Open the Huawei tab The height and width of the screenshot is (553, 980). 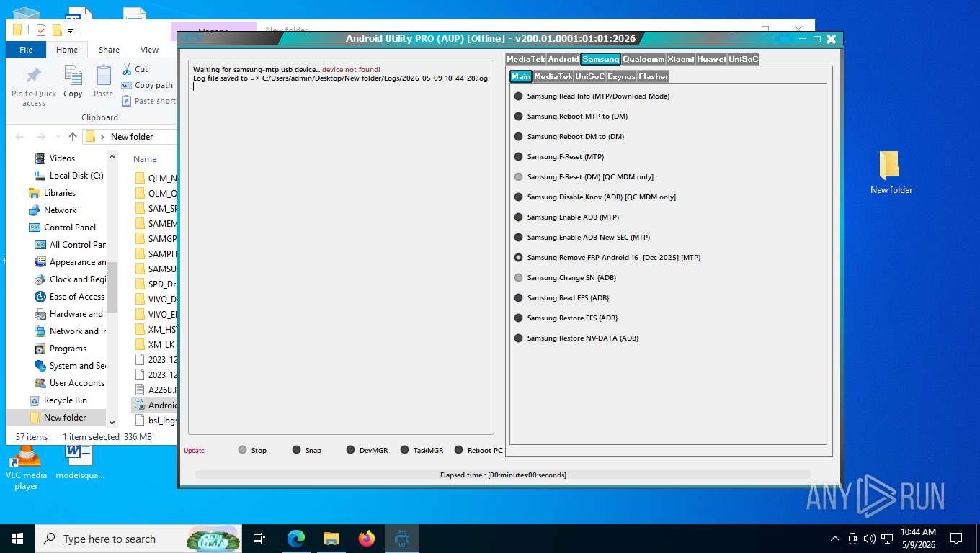point(711,59)
